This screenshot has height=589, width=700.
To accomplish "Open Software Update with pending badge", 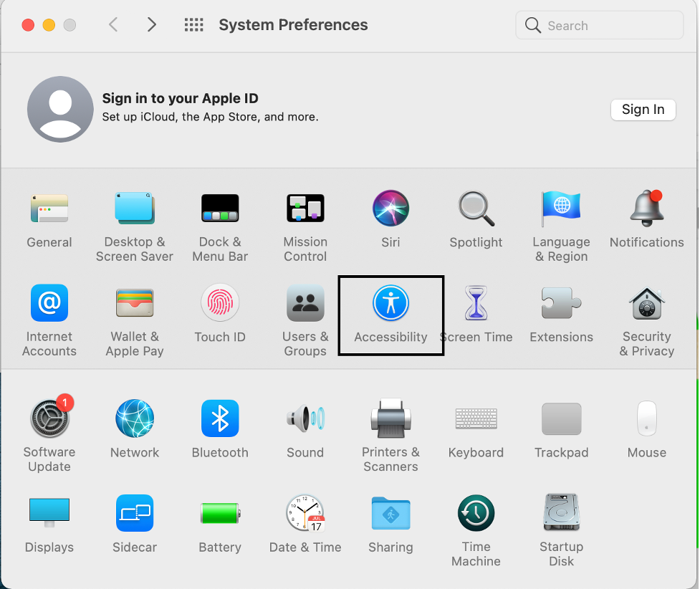I will 49,428.
